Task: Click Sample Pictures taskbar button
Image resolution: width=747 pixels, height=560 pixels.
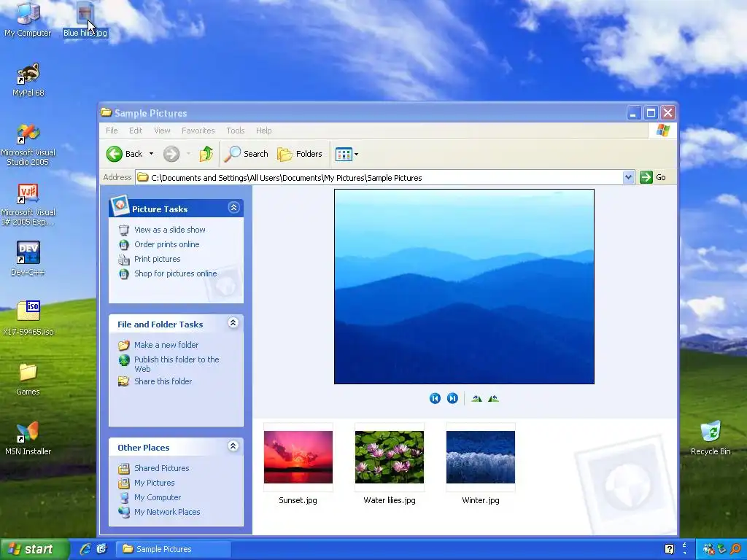Action: tap(174, 549)
